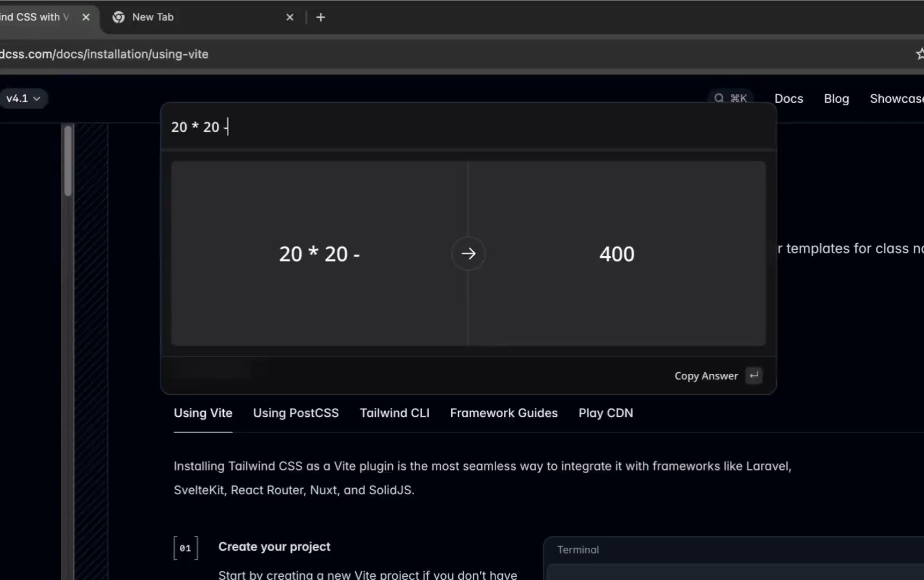924x580 pixels.
Task: Open the Docs navigation link
Action: click(788, 99)
